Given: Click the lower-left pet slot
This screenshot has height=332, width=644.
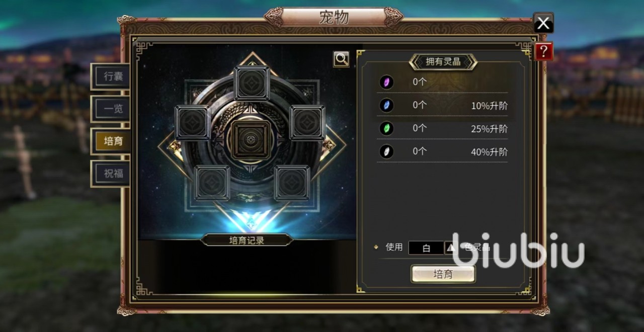Looking at the screenshot, I should [x=212, y=183].
